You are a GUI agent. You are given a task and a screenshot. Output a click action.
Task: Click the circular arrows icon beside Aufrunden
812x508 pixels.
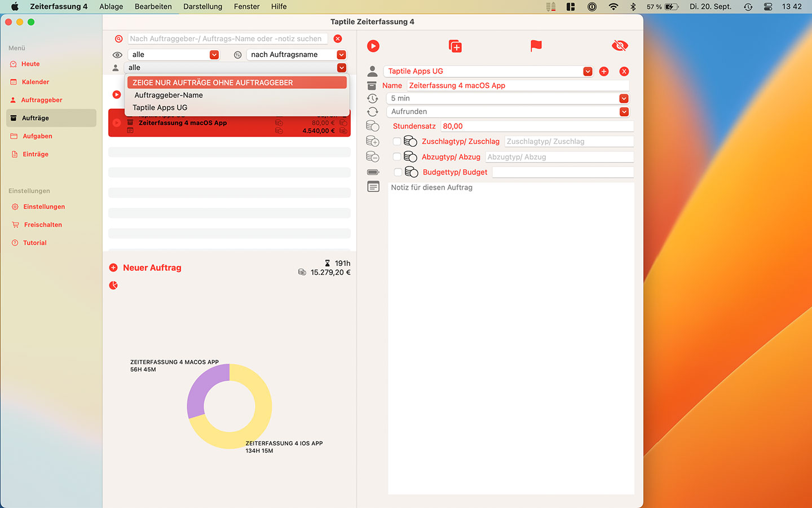[x=372, y=112]
